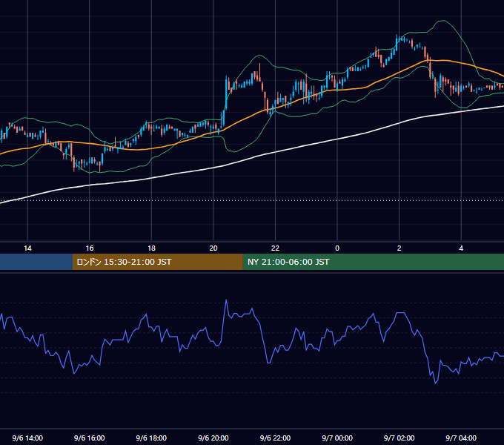Click the '22' hour label on price chart axis
Image resolution: width=504 pixels, height=445 pixels.
275,248
